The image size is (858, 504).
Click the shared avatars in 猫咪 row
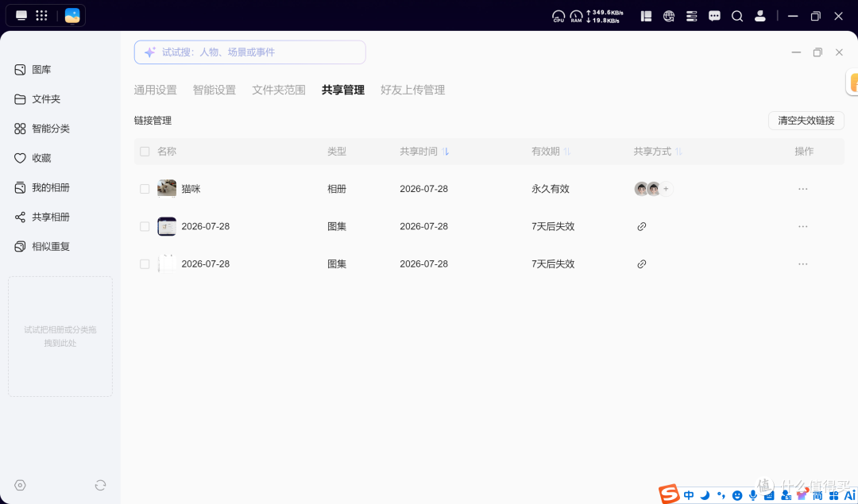tap(647, 189)
